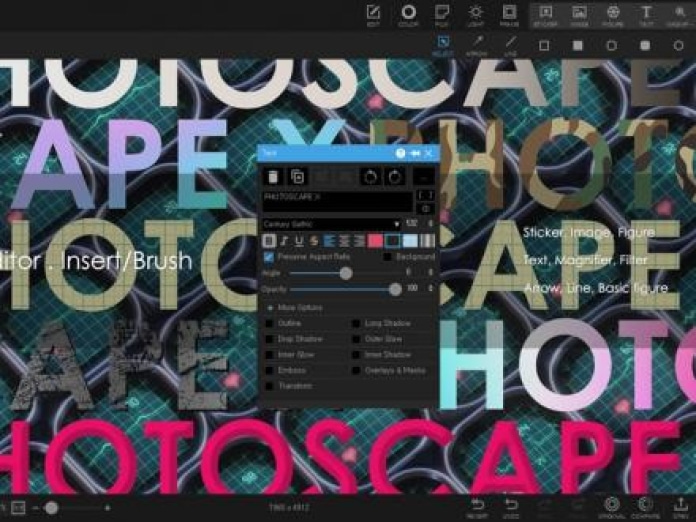Pick the outlined rectangle shape
The image size is (696, 522).
(544, 45)
